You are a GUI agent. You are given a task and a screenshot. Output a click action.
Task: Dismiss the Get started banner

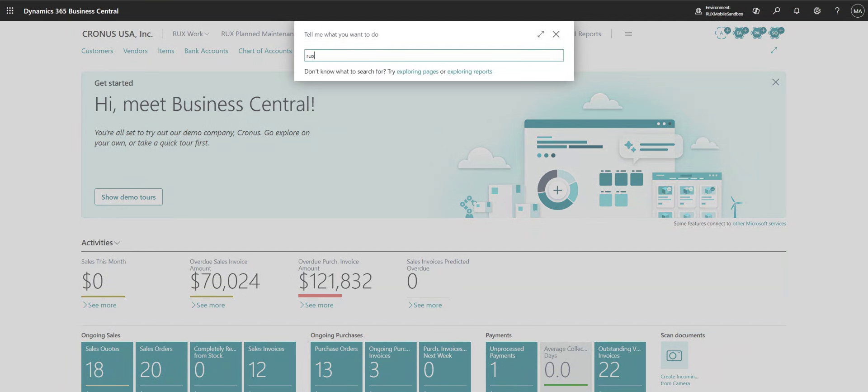(775, 82)
